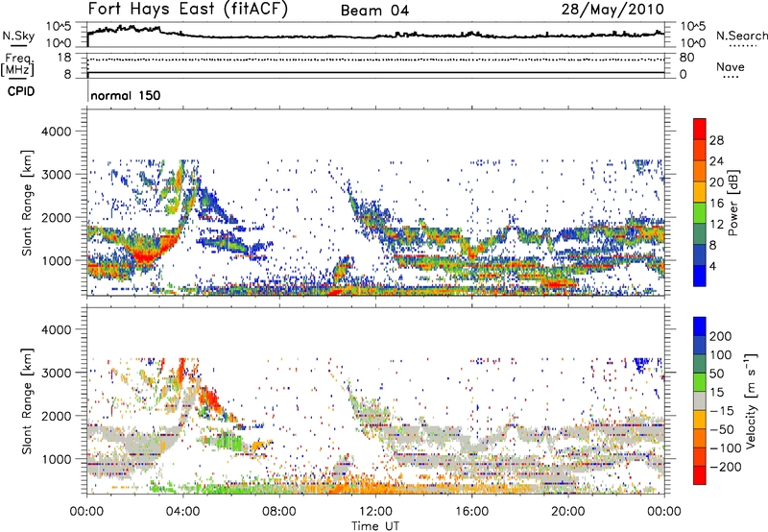Click the '4000' tick in the velocity panel
Screen dimensions: 768x532
pos(56,329)
